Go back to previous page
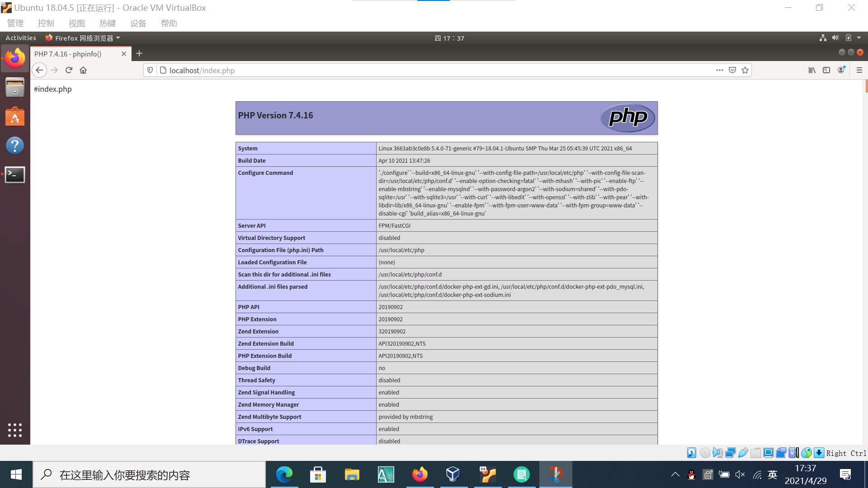This screenshot has width=868, height=488. pyautogui.click(x=39, y=70)
